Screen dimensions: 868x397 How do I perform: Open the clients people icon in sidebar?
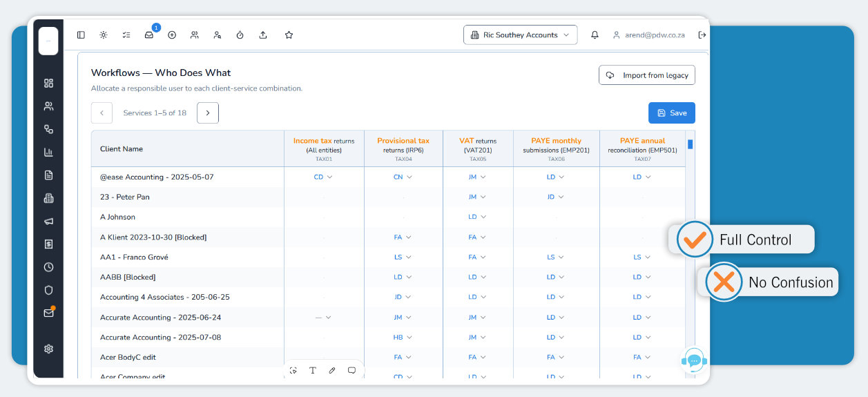48,106
